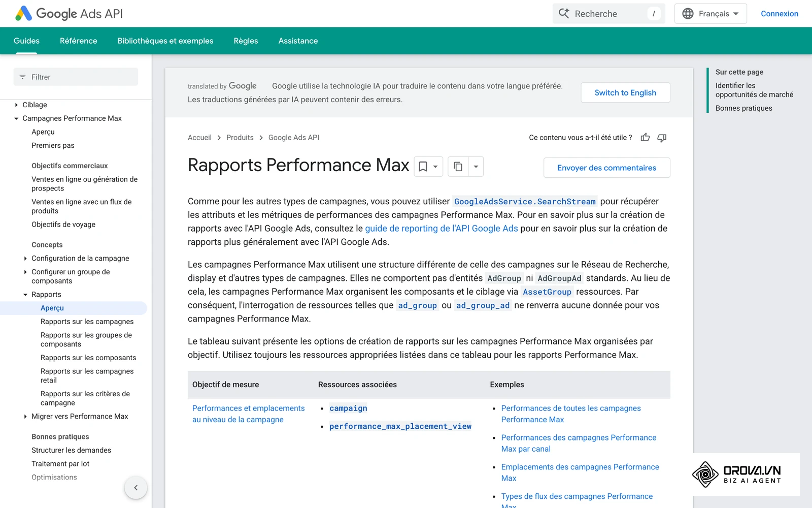
Task: Select Rapports sur les campagnes retail
Action: pos(87,376)
